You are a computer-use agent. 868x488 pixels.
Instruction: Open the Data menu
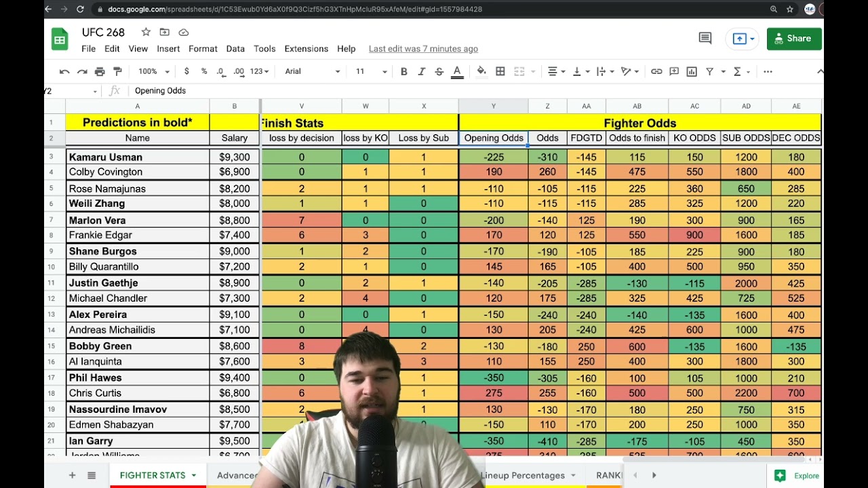point(235,49)
